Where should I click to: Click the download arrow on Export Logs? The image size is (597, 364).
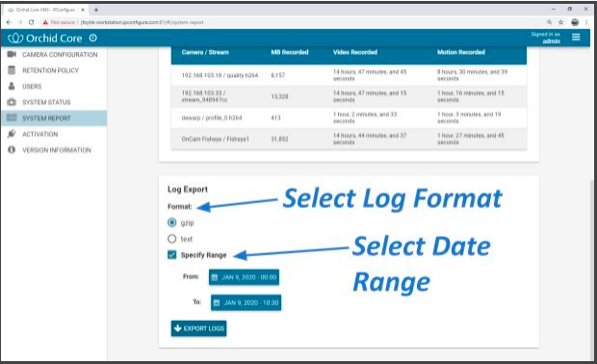(177, 327)
